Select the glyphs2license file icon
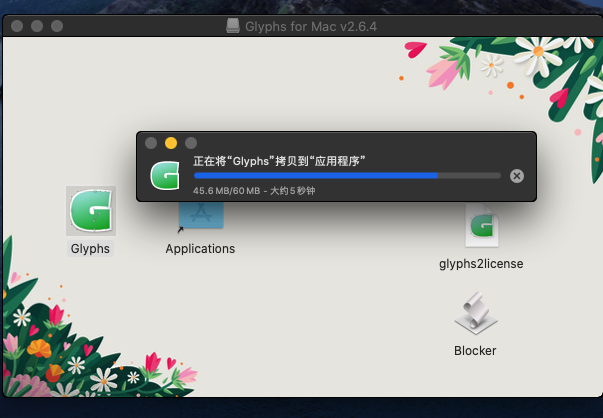Viewport: 603px width, 418px height. (x=481, y=228)
